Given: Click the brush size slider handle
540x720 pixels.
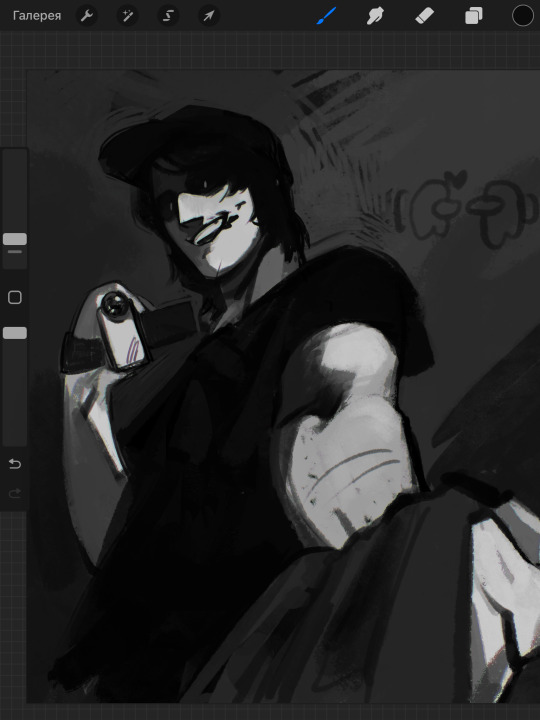Looking at the screenshot, I should 15,239.
